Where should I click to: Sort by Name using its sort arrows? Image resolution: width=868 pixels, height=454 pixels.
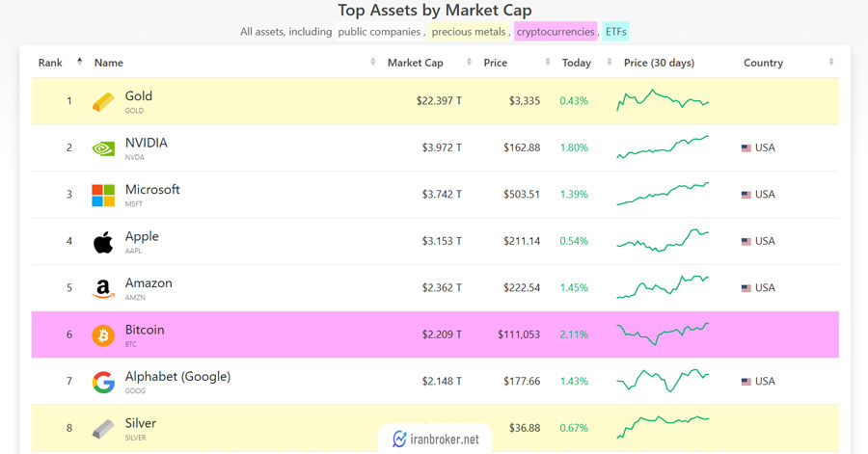coord(372,62)
